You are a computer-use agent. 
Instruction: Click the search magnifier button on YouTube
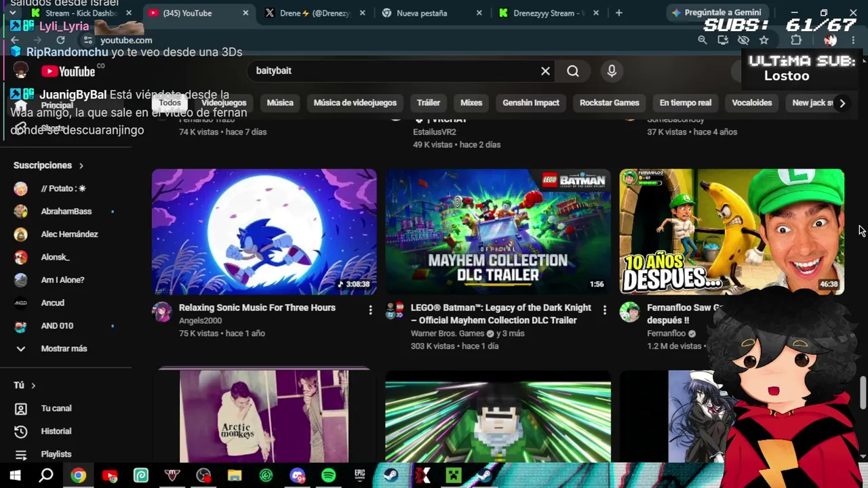pyautogui.click(x=573, y=70)
